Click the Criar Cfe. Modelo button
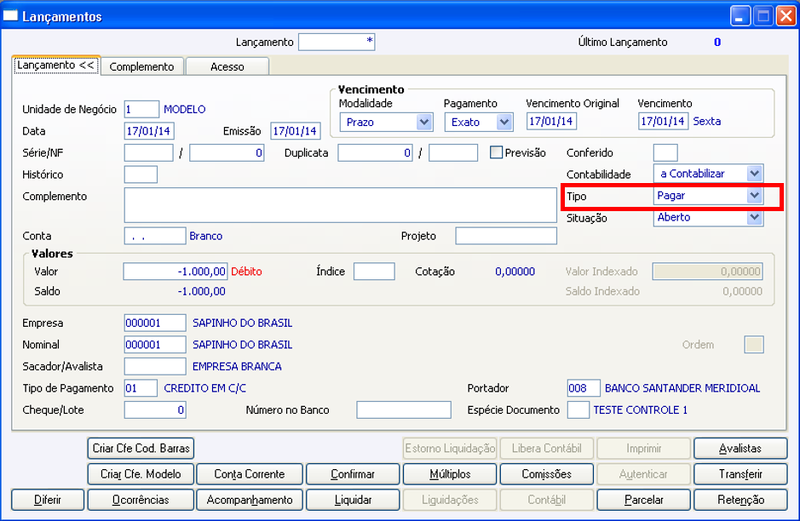Image resolution: width=800 pixels, height=521 pixels. click(x=141, y=474)
